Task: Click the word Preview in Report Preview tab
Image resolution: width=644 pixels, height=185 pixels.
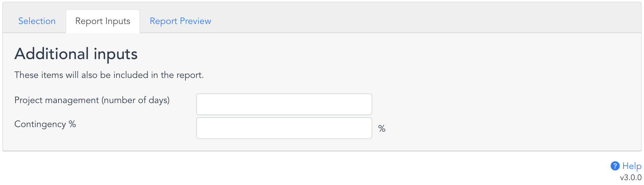Action: coord(196,21)
